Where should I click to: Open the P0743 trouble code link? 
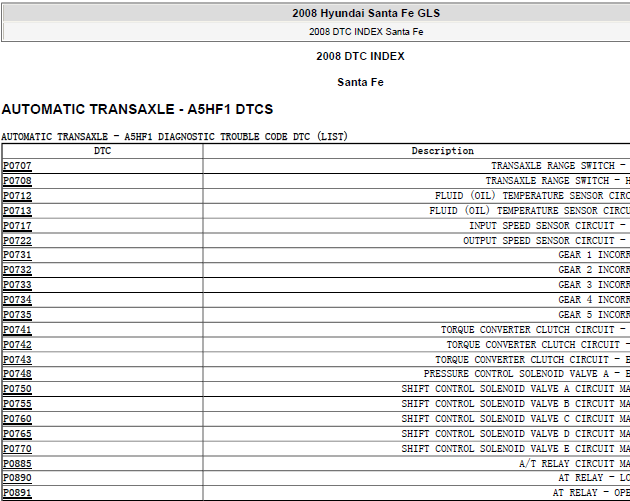point(17,360)
